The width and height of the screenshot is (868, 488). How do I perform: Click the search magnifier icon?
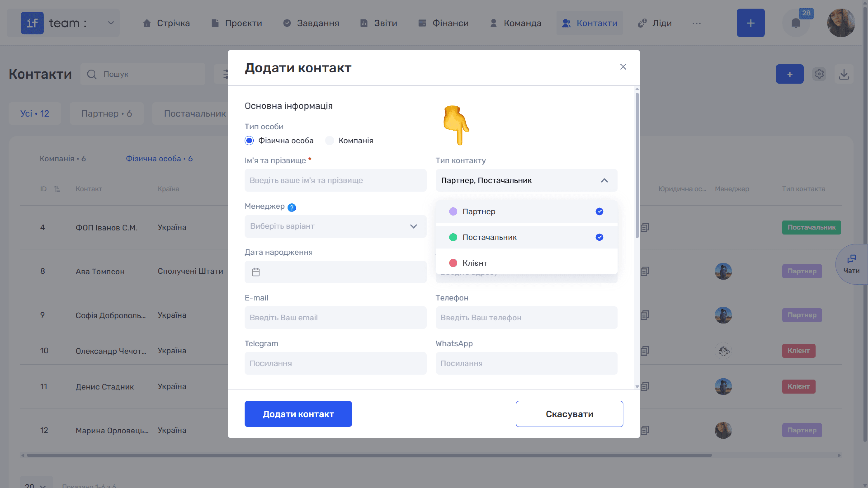tap(92, 74)
